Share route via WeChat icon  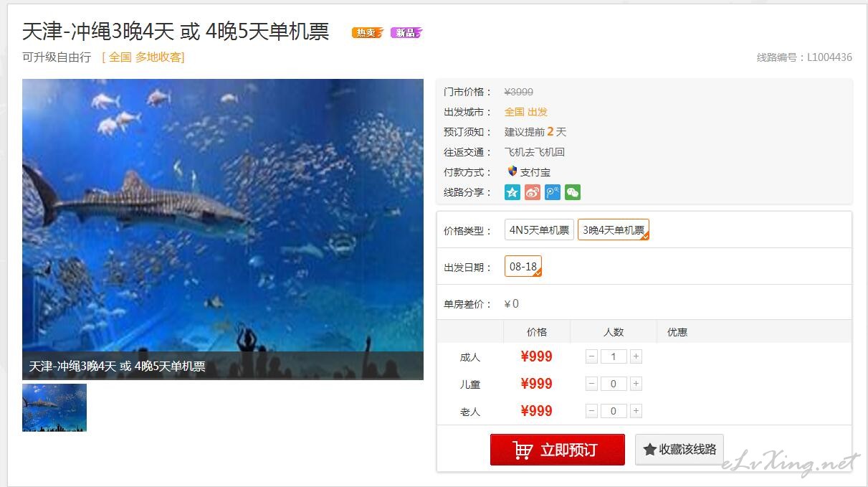pos(572,192)
